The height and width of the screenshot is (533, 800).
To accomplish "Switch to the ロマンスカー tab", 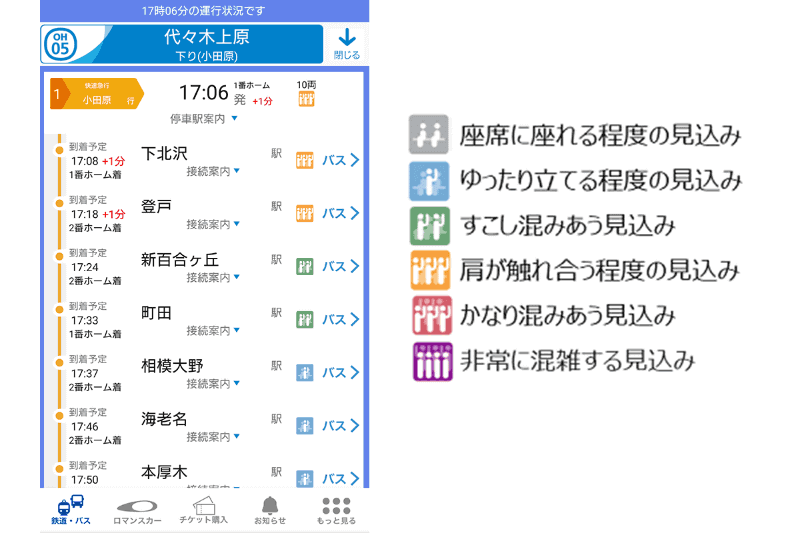I will (137, 512).
